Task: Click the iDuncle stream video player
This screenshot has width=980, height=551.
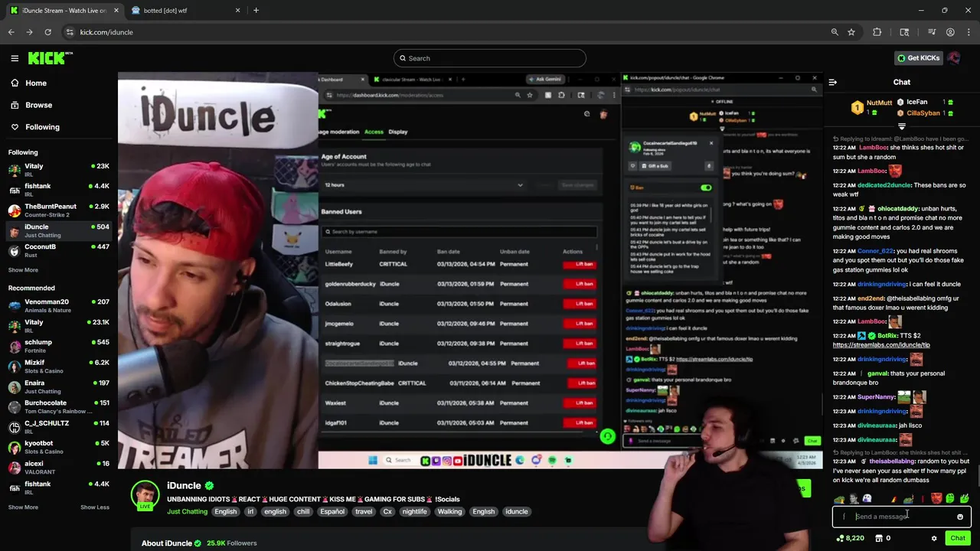Action: click(x=470, y=271)
